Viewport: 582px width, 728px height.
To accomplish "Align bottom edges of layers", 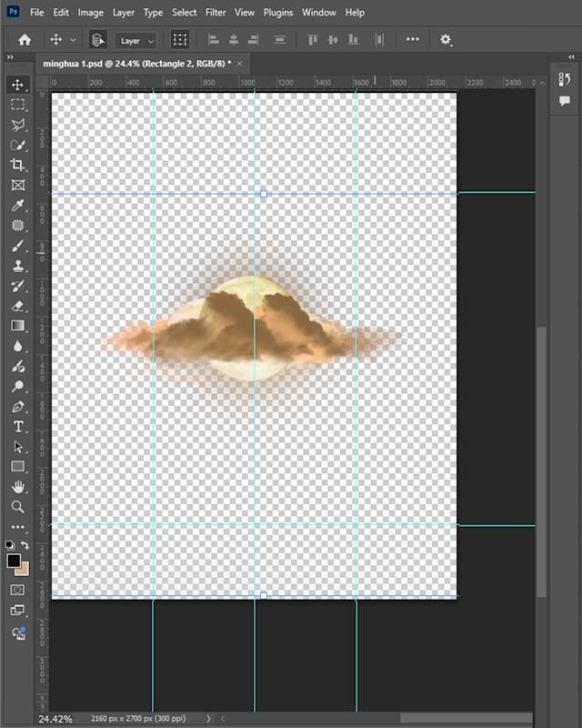I will click(x=353, y=40).
